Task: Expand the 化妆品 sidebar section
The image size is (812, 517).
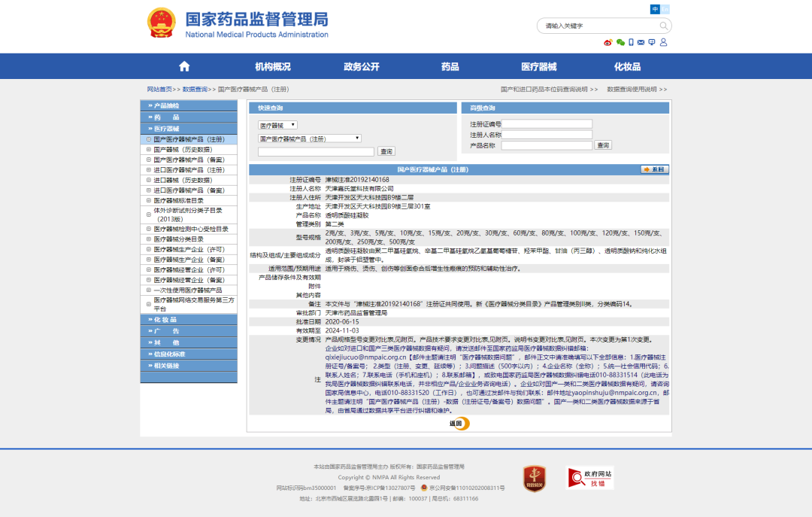Action: (x=189, y=319)
